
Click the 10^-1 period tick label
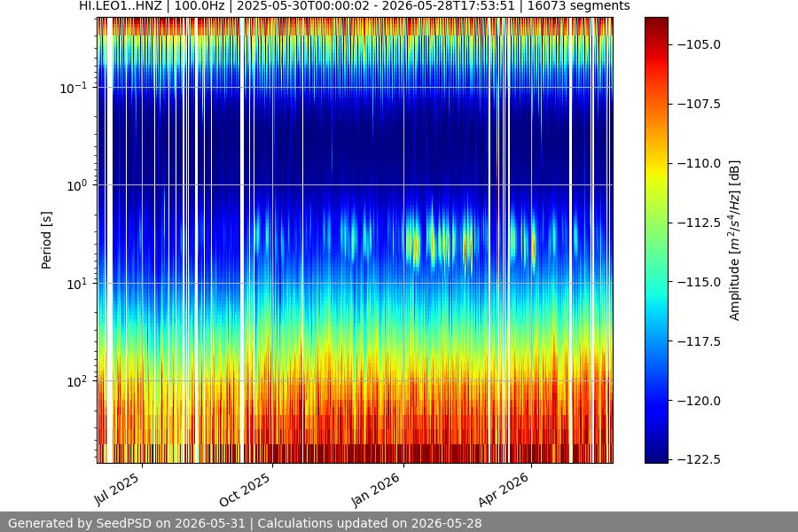tap(73, 88)
